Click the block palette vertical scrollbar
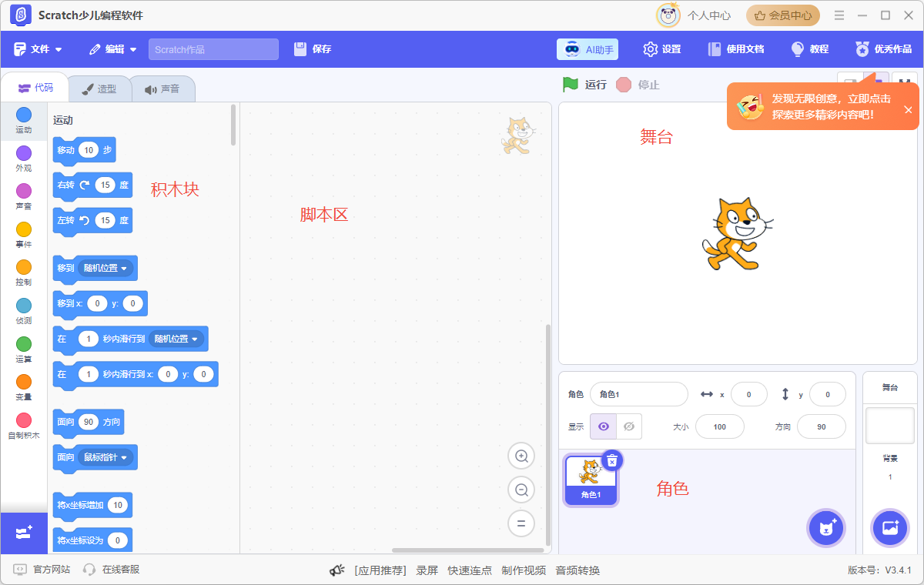924x585 pixels. [x=233, y=125]
